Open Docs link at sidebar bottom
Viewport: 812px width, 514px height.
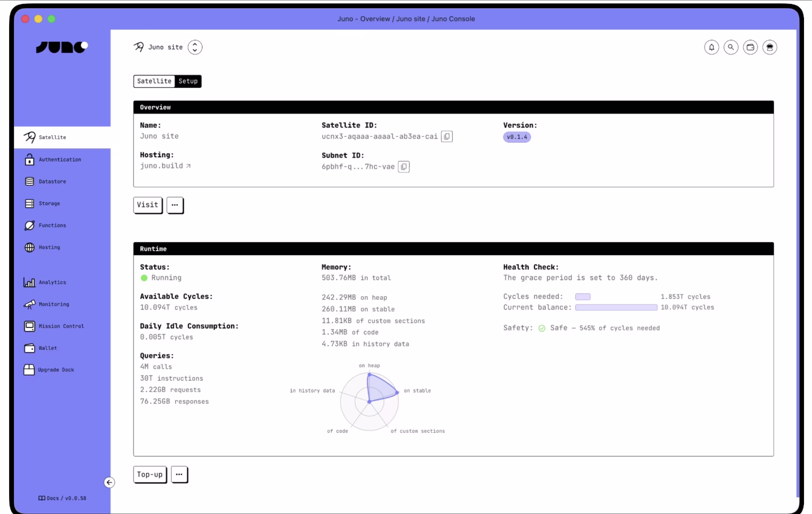coord(52,498)
